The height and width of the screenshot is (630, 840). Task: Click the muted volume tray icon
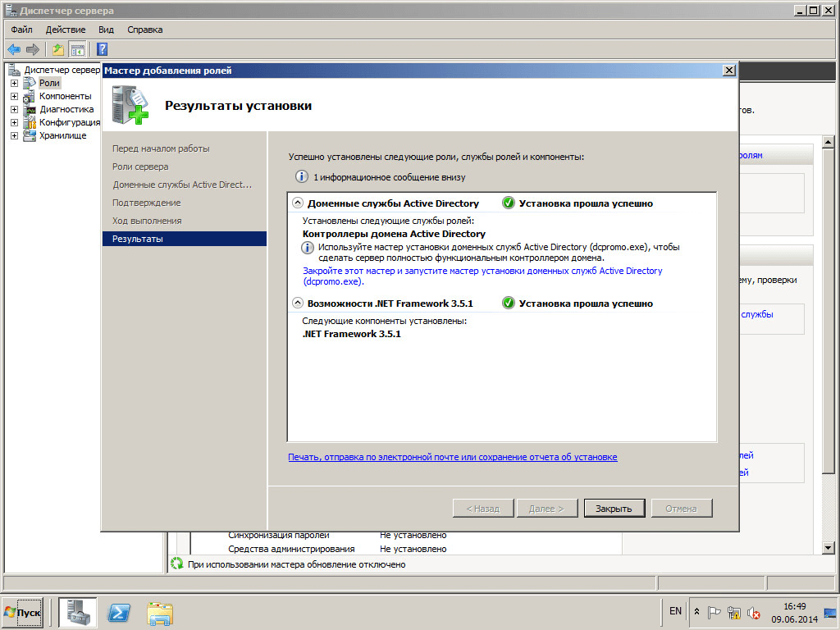(753, 612)
